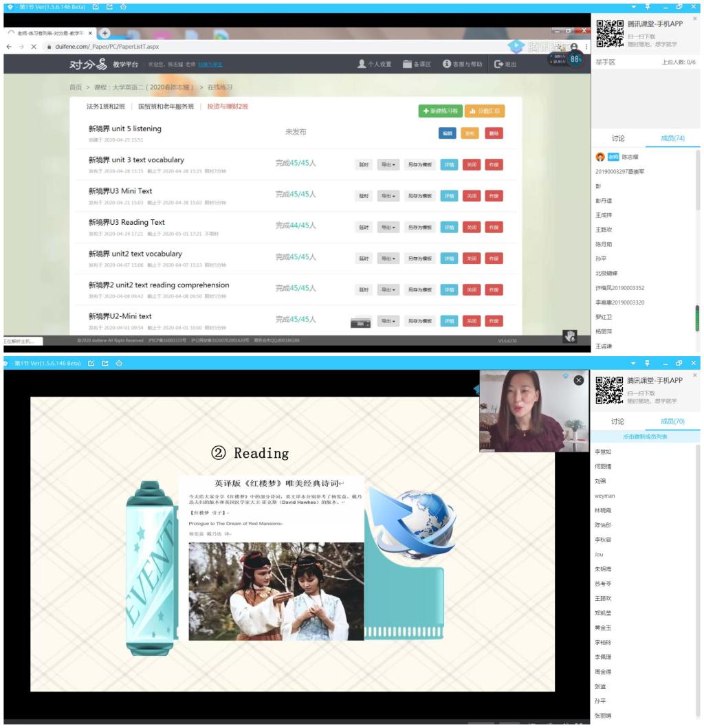This screenshot has height=728, width=704.
Task: Dismiss the QR code banner in lower window
Action: tap(694, 375)
